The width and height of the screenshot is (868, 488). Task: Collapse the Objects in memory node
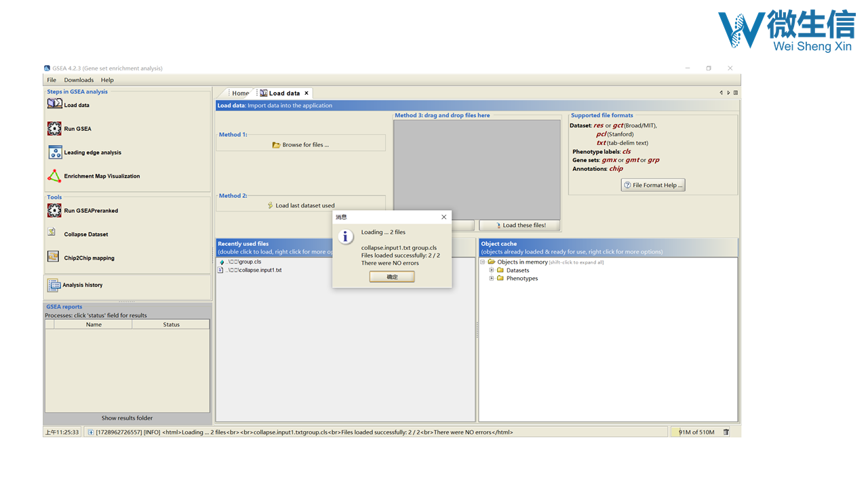point(483,262)
